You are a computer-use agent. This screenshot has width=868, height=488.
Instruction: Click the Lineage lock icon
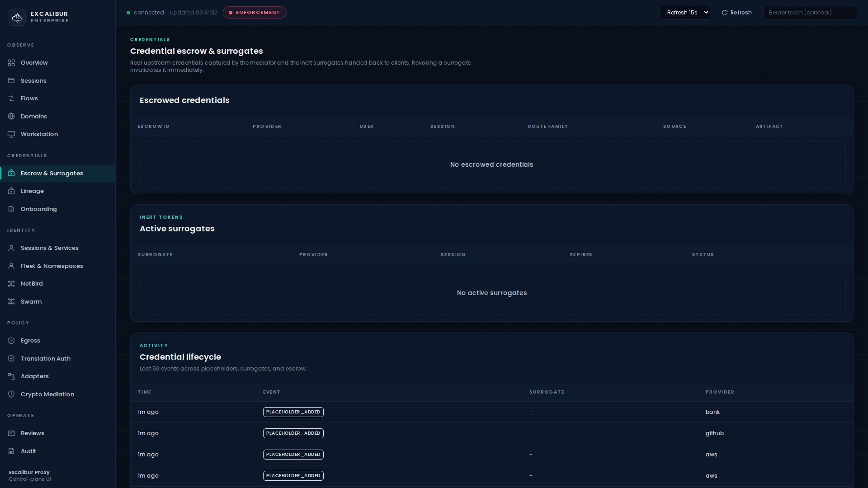11,191
